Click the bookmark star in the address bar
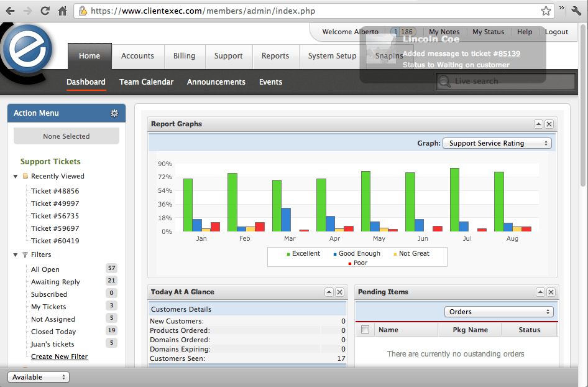 [x=546, y=11]
